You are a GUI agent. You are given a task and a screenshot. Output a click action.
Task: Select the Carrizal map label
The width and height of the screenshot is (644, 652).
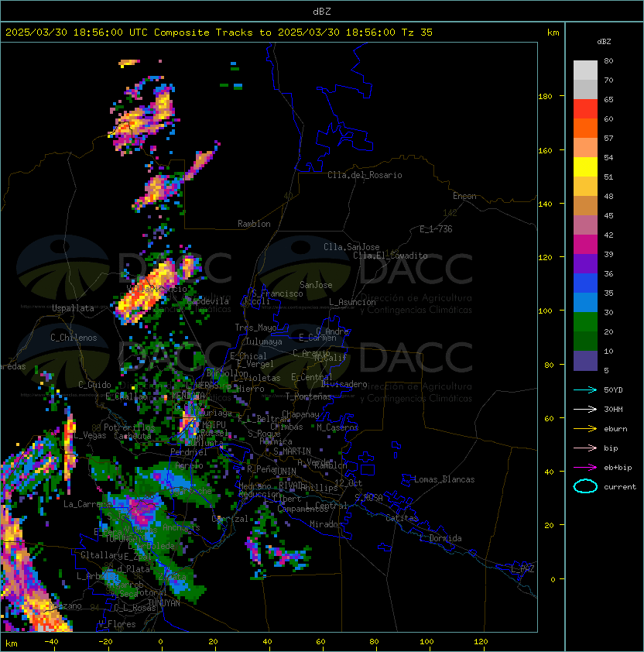pos(230,519)
